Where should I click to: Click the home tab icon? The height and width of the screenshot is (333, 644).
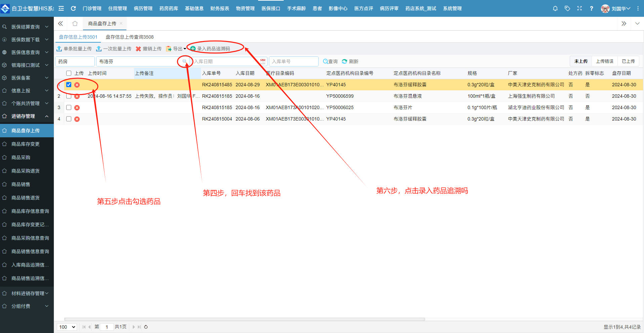click(75, 23)
